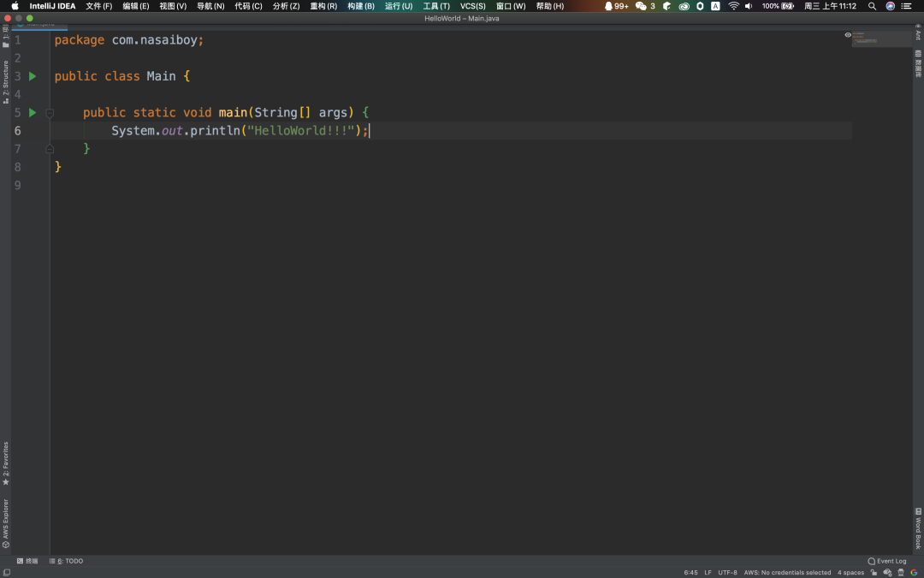Click the class name 'Main' on line 3
The image size is (924, 578).
(161, 76)
